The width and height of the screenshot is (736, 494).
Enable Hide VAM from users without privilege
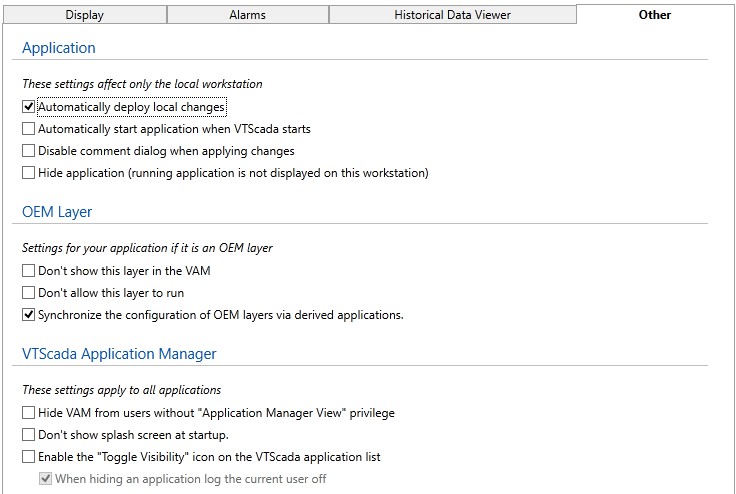28,413
